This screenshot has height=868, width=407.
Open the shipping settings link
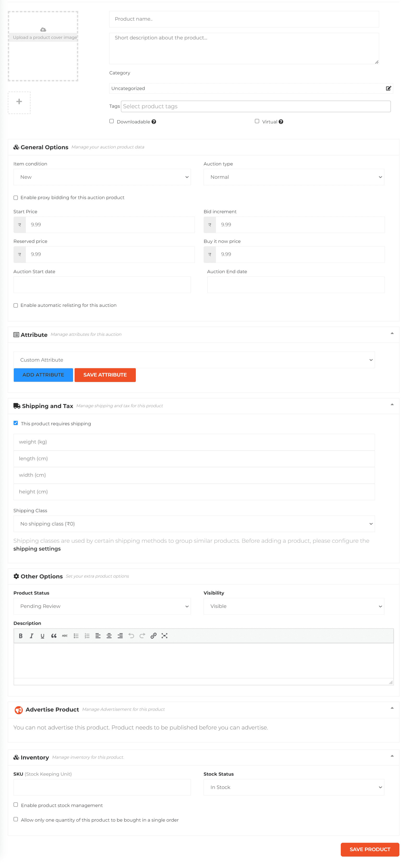tap(37, 548)
